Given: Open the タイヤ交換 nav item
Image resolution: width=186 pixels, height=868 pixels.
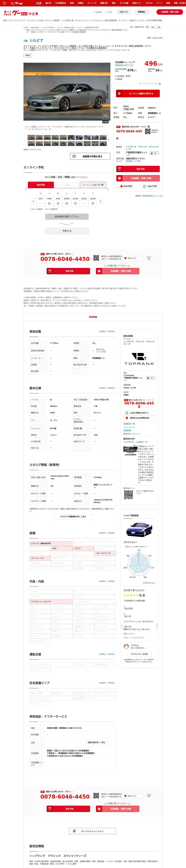Looking at the screenshot, I should click(x=124, y=3).
